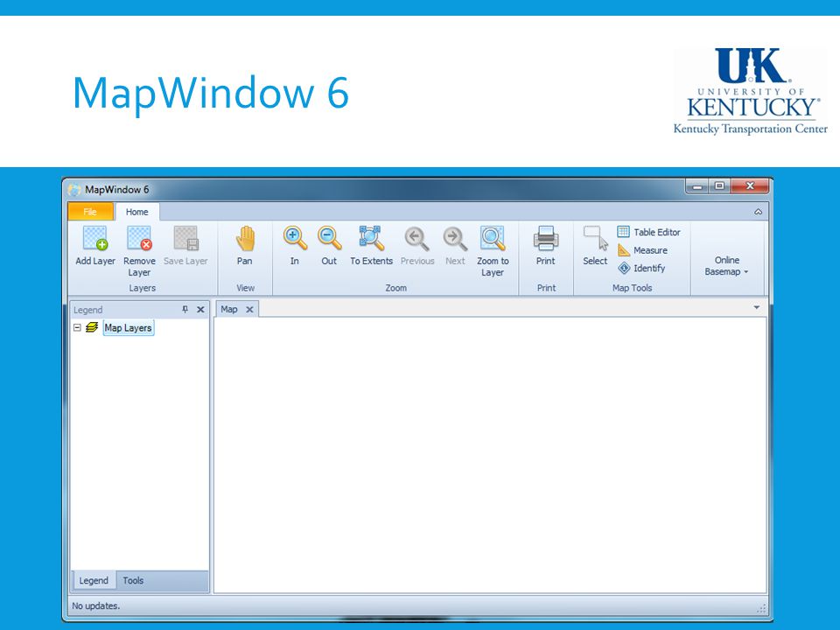The image size is (840, 630).
Task: Maximize the MapWindow 6 window
Action: click(x=719, y=186)
